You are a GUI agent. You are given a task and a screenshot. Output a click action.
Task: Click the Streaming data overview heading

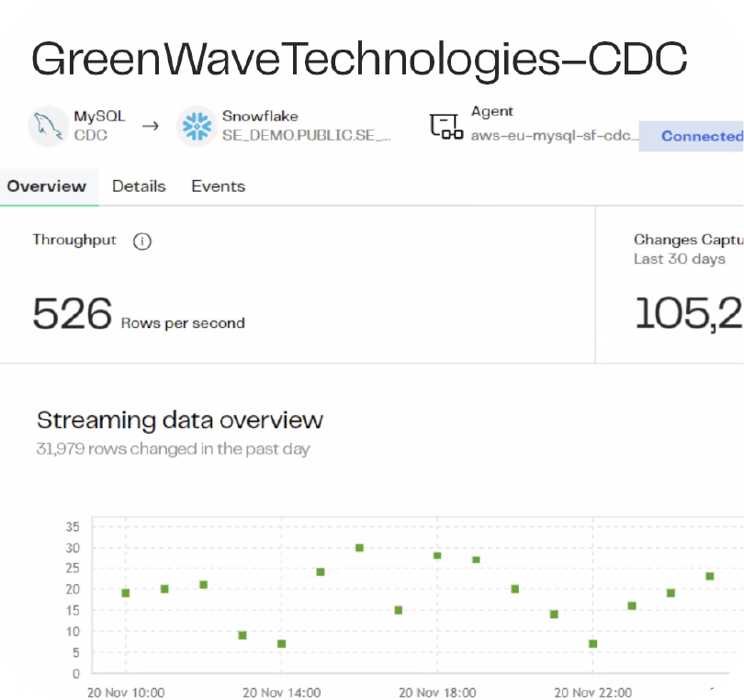pyautogui.click(x=180, y=421)
